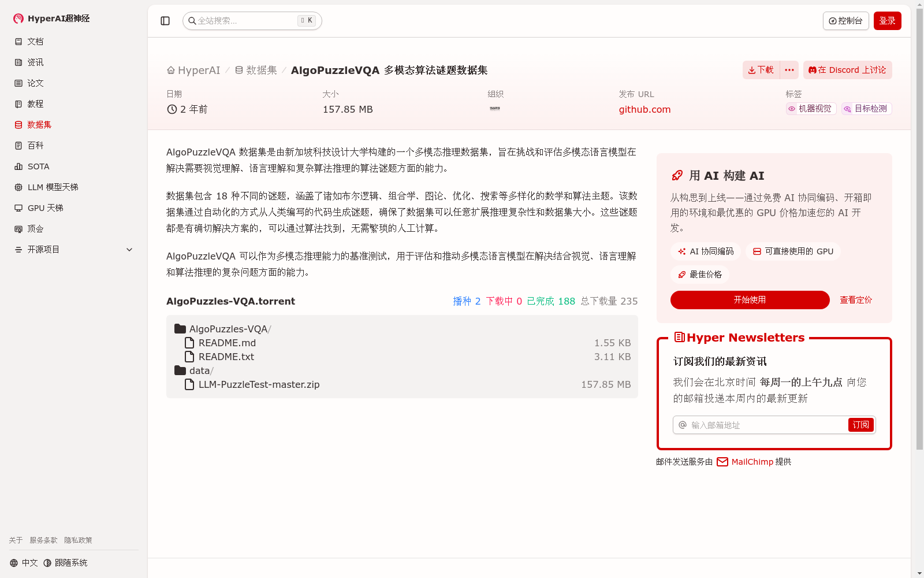Open the data folder in file list
Image resolution: width=924 pixels, height=578 pixels.
tap(199, 370)
